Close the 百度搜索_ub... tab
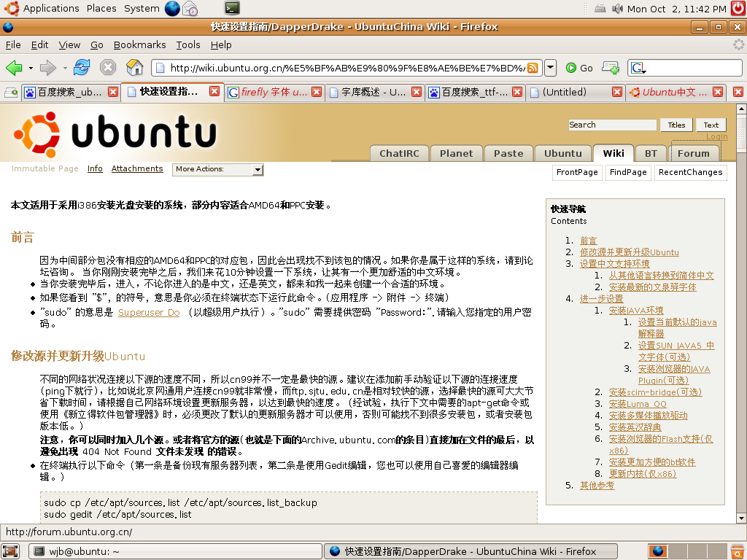 coord(113,92)
